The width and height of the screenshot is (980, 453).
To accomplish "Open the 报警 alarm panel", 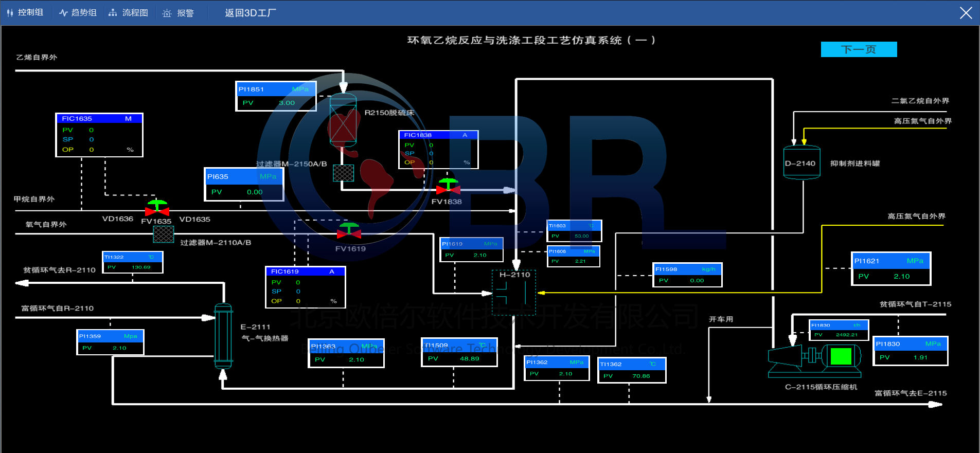I will 178,13.
